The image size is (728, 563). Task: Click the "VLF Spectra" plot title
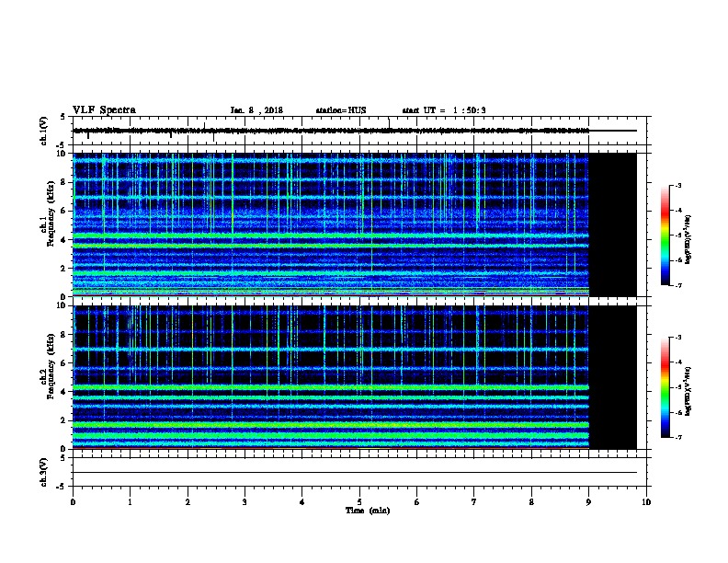click(104, 110)
